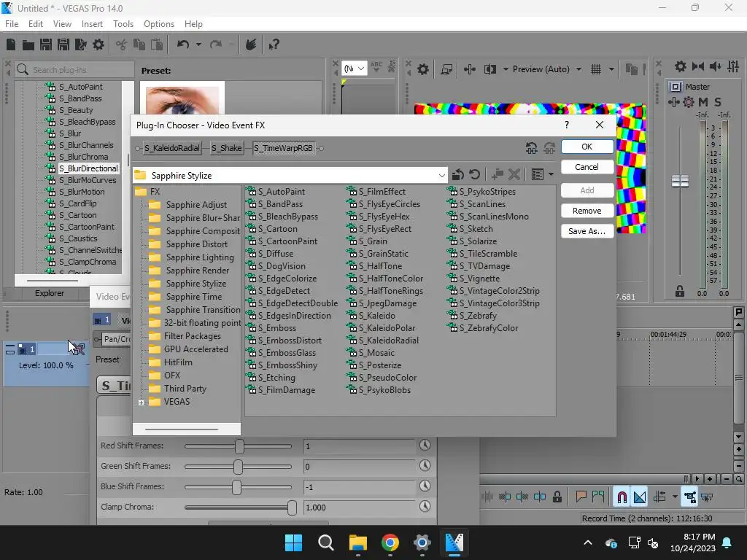Toggle Master mute M button
The width and height of the screenshot is (747, 560).
[703, 102]
